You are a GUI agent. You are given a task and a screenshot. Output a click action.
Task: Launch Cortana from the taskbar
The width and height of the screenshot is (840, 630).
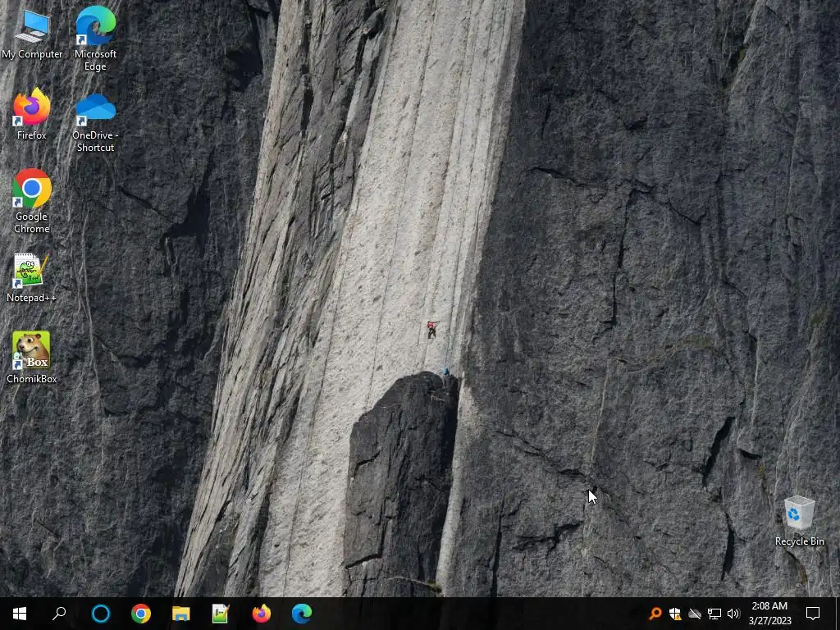click(x=101, y=614)
